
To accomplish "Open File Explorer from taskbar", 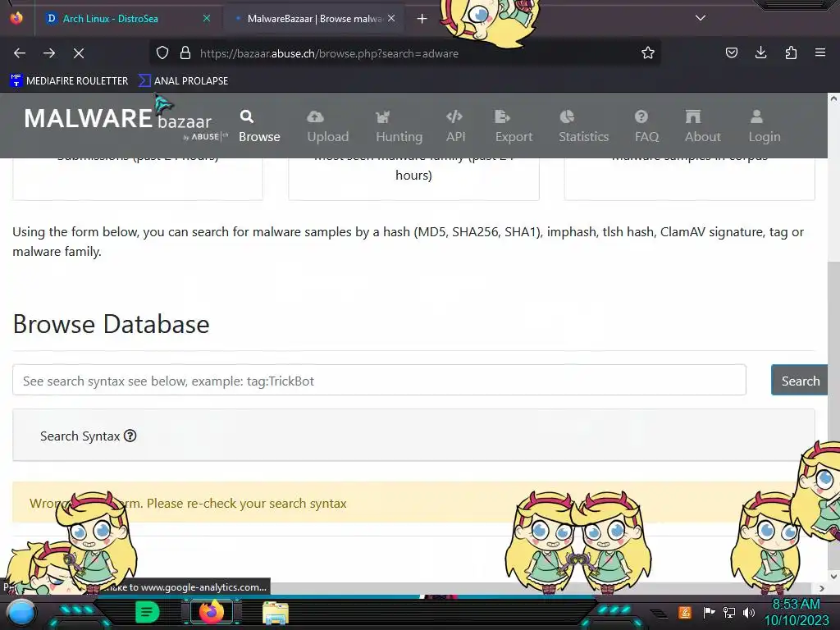I will pos(276,613).
